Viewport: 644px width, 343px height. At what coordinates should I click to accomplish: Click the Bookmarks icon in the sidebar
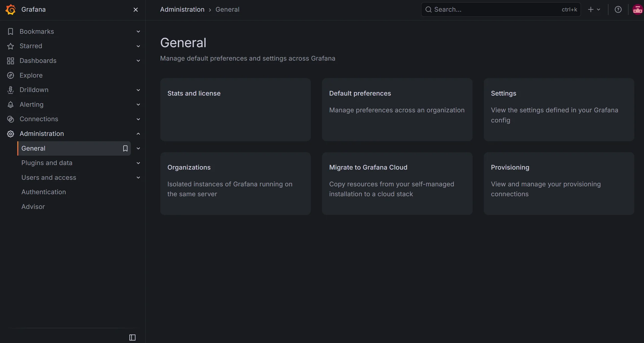tap(10, 32)
